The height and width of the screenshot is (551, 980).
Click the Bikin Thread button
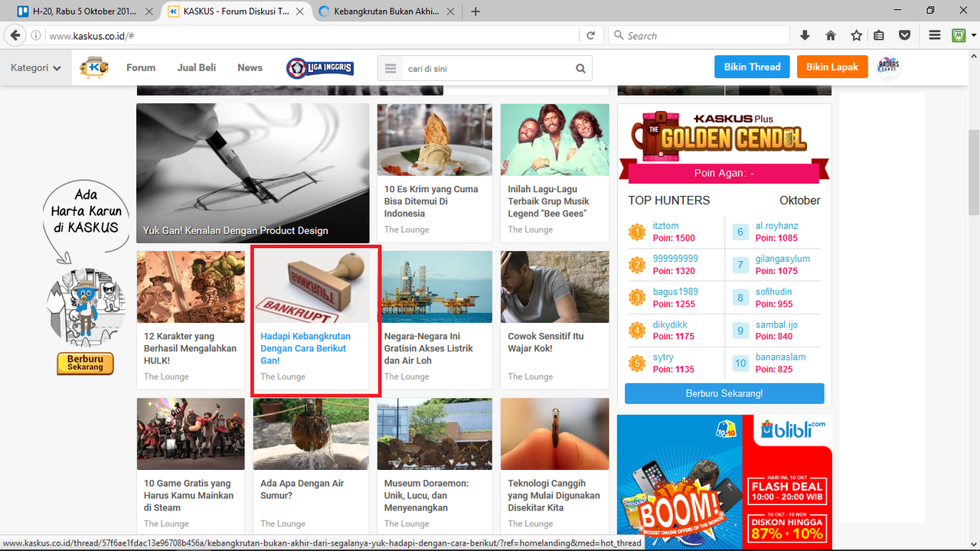[752, 67]
